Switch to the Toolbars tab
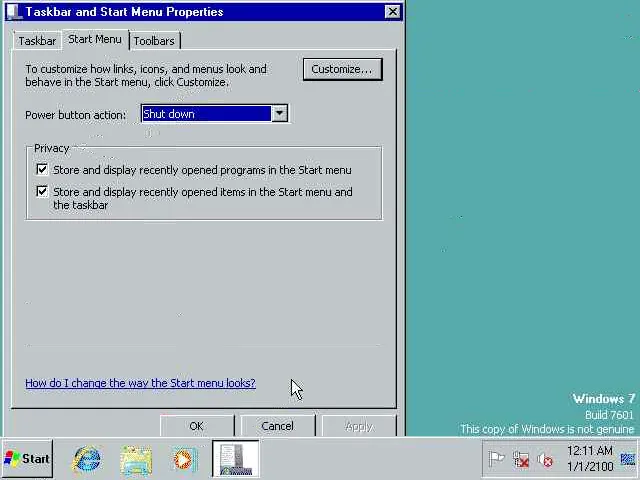This screenshot has width=640, height=480. coord(154,41)
